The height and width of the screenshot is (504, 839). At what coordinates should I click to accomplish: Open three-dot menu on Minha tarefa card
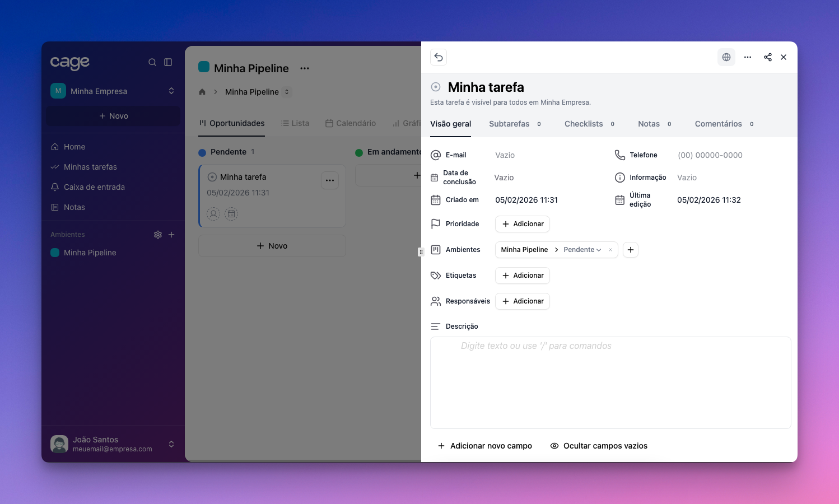(330, 180)
